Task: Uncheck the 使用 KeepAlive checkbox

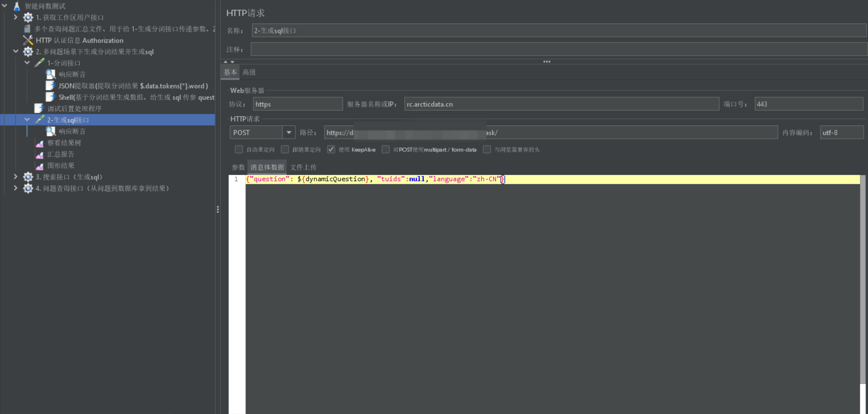Action: [331, 149]
